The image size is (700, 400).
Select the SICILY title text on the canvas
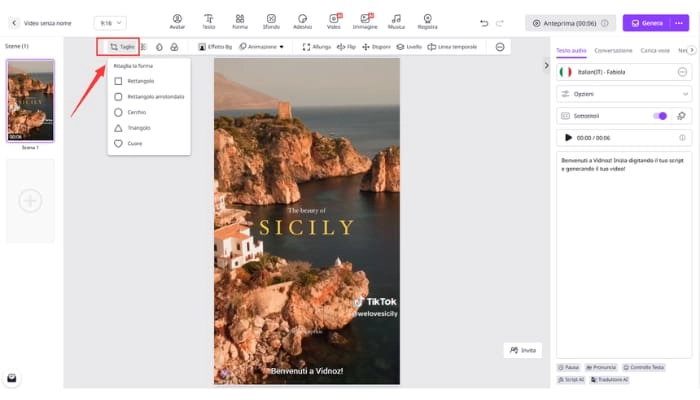pos(307,228)
